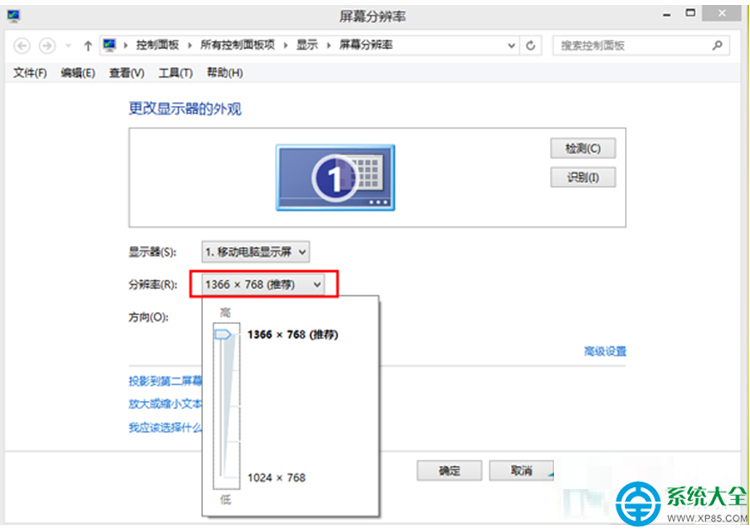The width and height of the screenshot is (750, 529).
Task: Maximize the 屏幕分辨率 window
Action: click(x=690, y=13)
